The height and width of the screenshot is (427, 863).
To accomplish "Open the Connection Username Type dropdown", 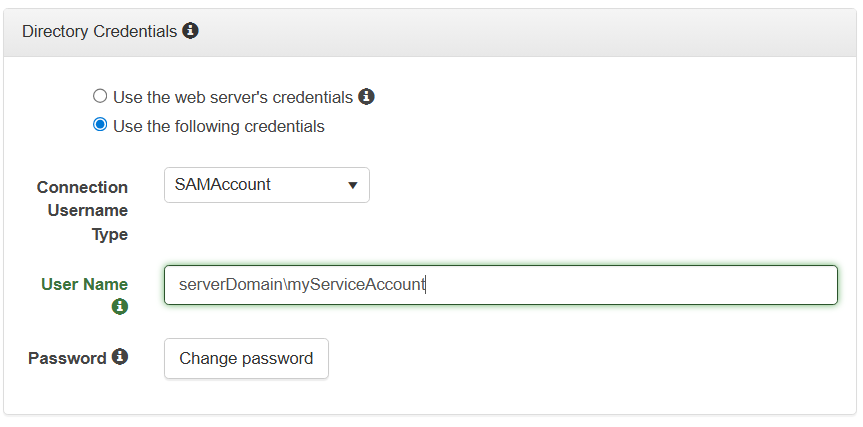I will tap(266, 185).
